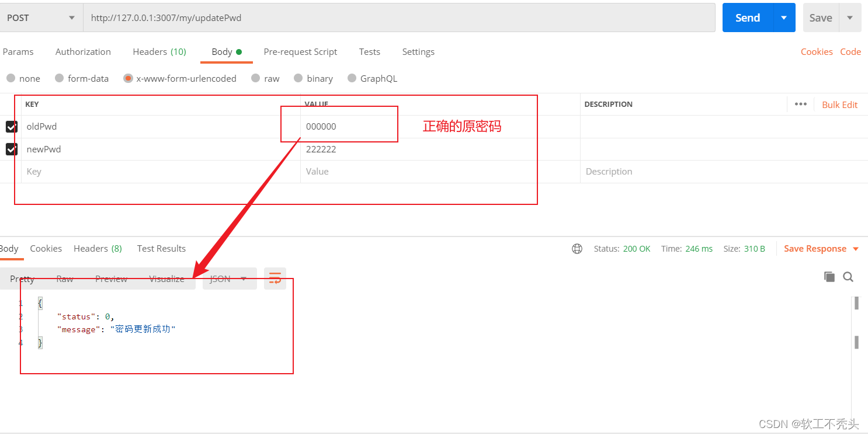Viewport: 868px width, 435px height.
Task: Click the 310 B response size
Action: click(x=755, y=249)
